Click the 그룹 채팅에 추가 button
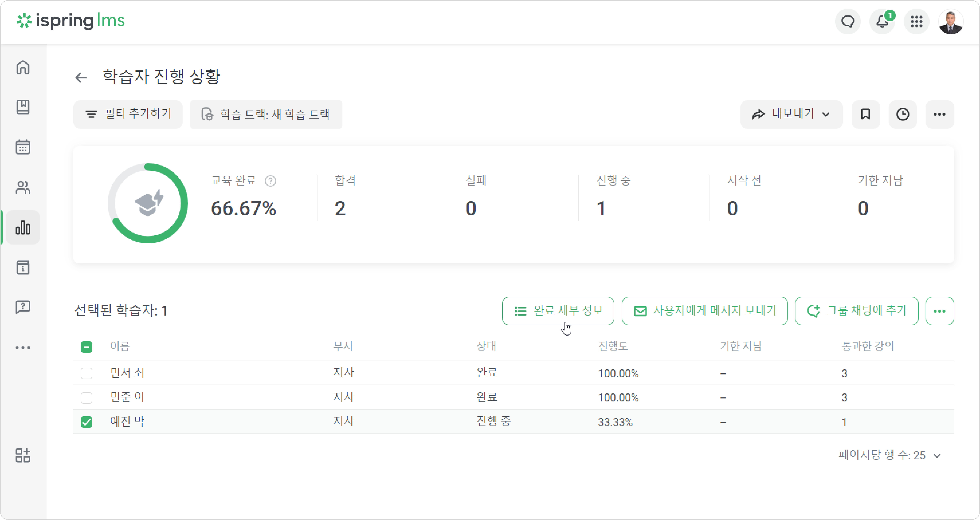This screenshot has width=980, height=520. [857, 311]
